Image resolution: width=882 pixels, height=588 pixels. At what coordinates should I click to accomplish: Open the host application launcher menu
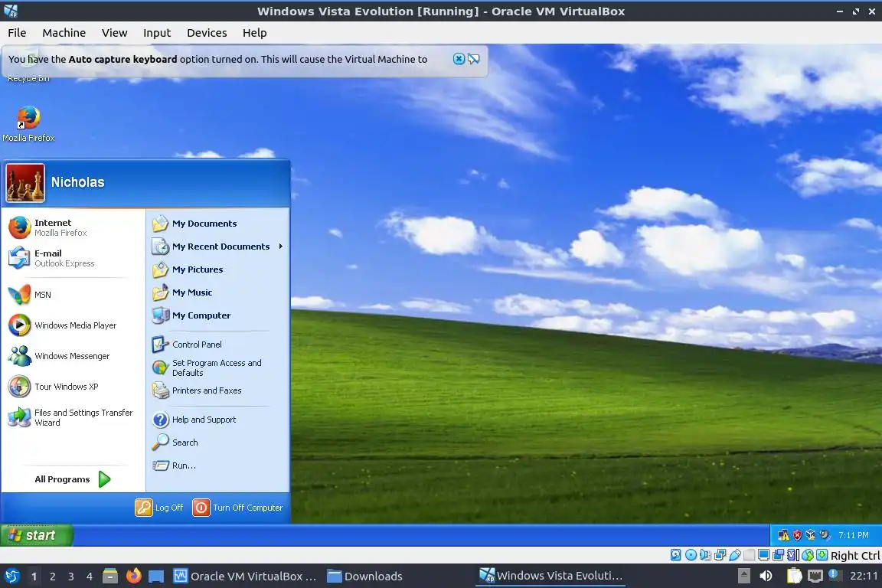[11, 577]
